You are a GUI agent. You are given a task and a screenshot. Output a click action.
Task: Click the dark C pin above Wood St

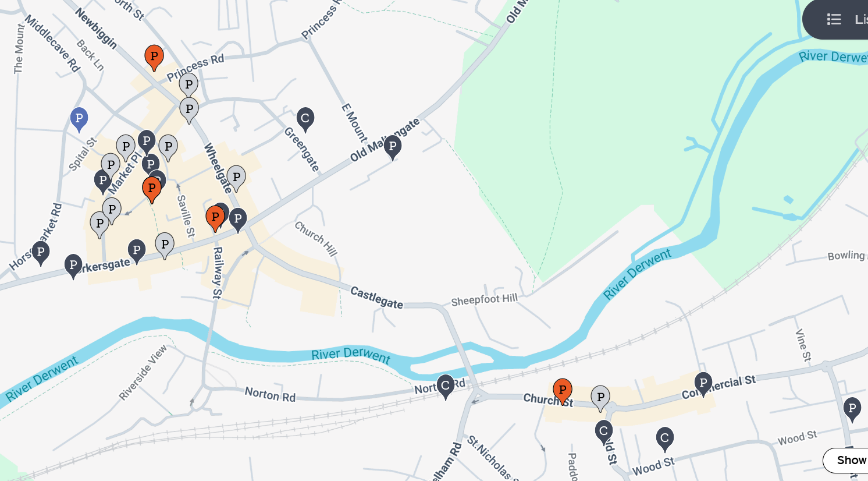(665, 438)
